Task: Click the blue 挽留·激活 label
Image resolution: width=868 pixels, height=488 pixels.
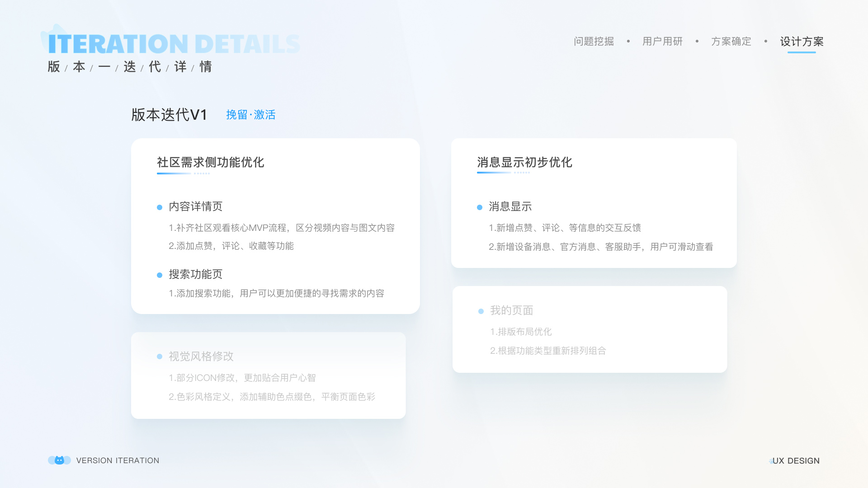Action: [x=251, y=115]
